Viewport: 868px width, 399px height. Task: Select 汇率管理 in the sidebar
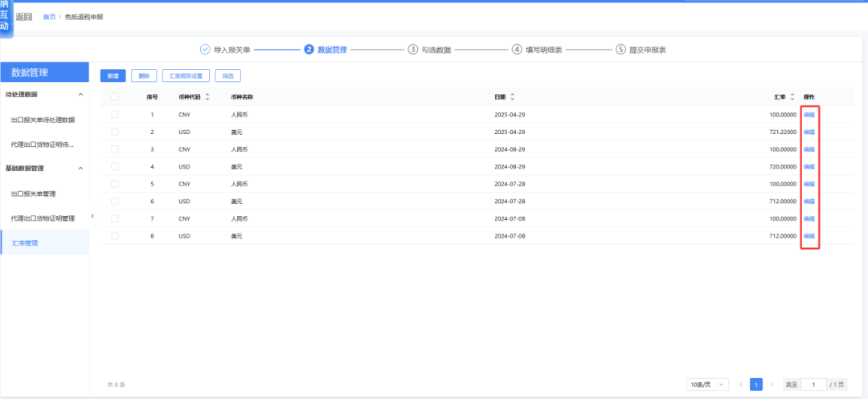44,242
